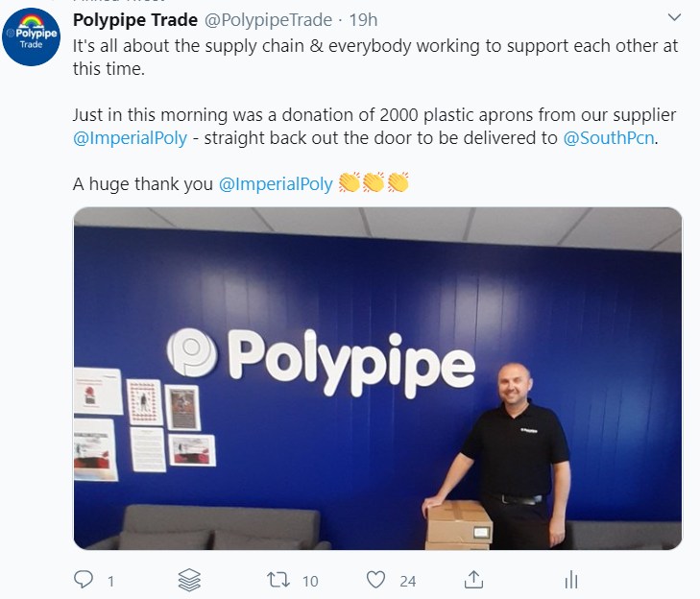Click the tweet body text about supply chain

point(375,58)
